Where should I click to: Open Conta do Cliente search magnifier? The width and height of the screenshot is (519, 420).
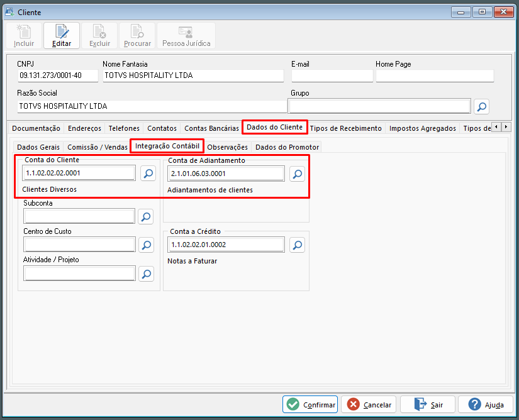148,174
